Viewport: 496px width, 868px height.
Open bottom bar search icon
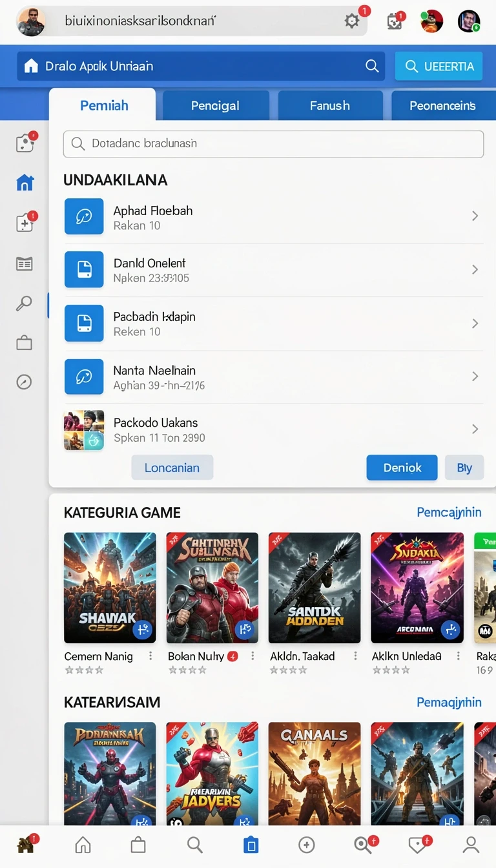point(194,845)
